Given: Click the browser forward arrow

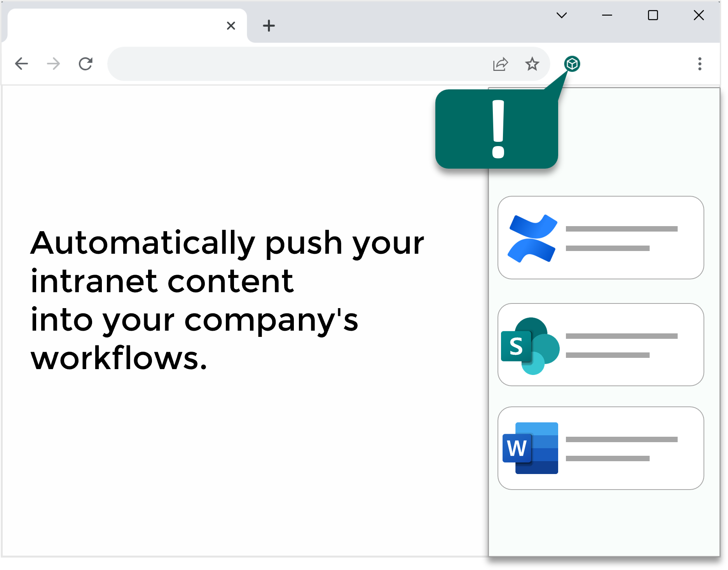Looking at the screenshot, I should pos(53,64).
